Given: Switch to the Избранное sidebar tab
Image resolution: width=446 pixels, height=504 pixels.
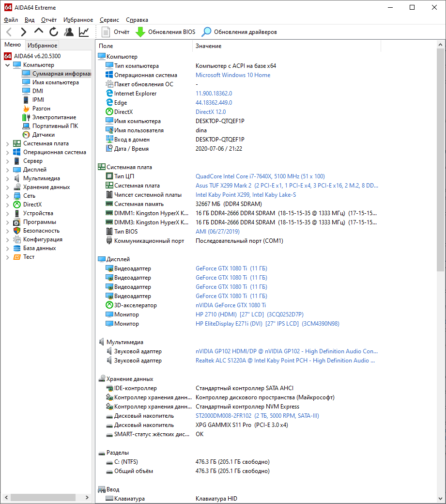Looking at the screenshot, I should tap(42, 46).
